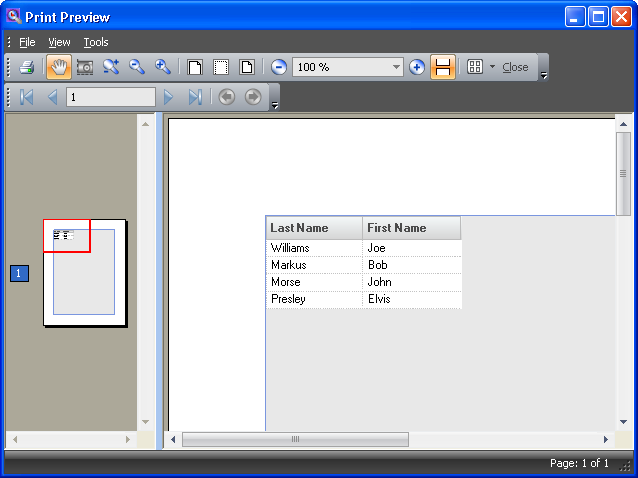Select the page 1 thumbnail

[85, 272]
